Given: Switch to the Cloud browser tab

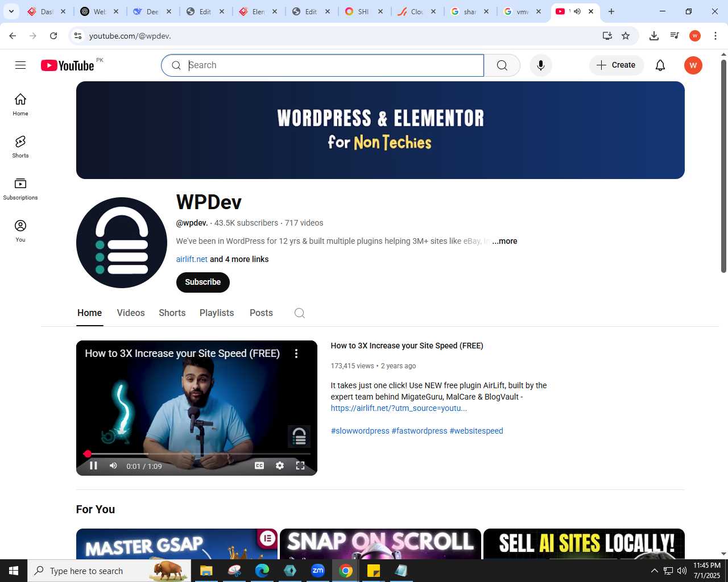Looking at the screenshot, I should coord(417,11).
